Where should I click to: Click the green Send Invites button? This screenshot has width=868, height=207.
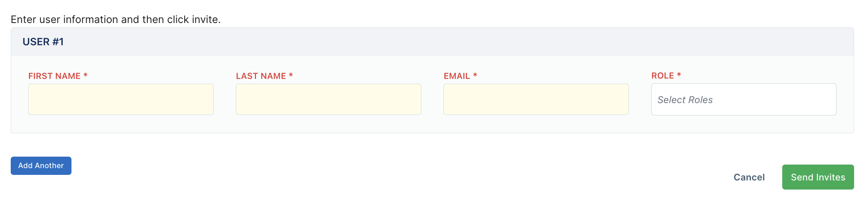pyautogui.click(x=818, y=177)
